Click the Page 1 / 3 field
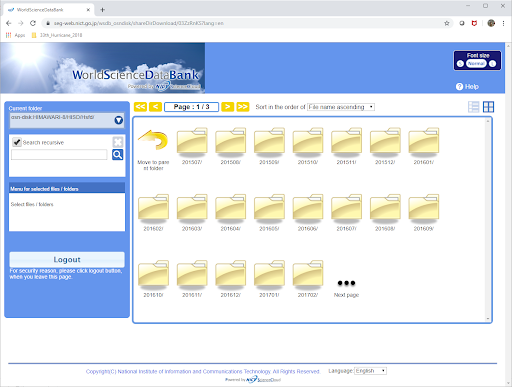The width and height of the screenshot is (512, 387). point(191,107)
